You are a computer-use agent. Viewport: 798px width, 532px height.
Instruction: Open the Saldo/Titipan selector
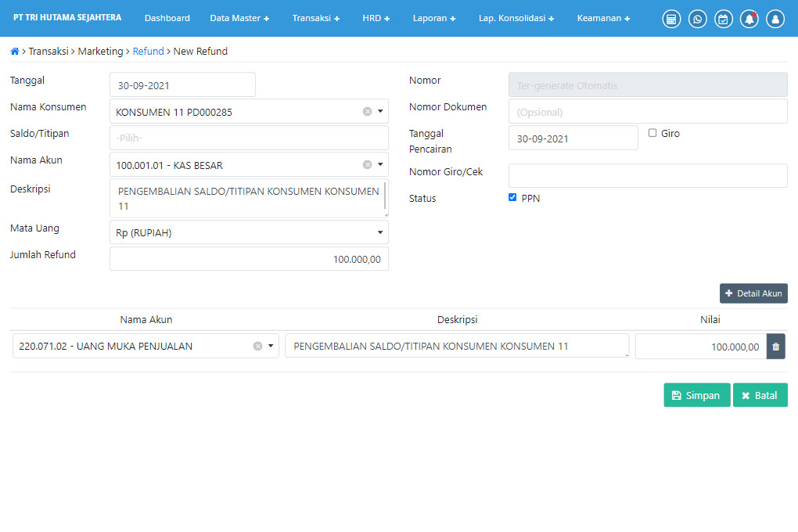point(249,138)
